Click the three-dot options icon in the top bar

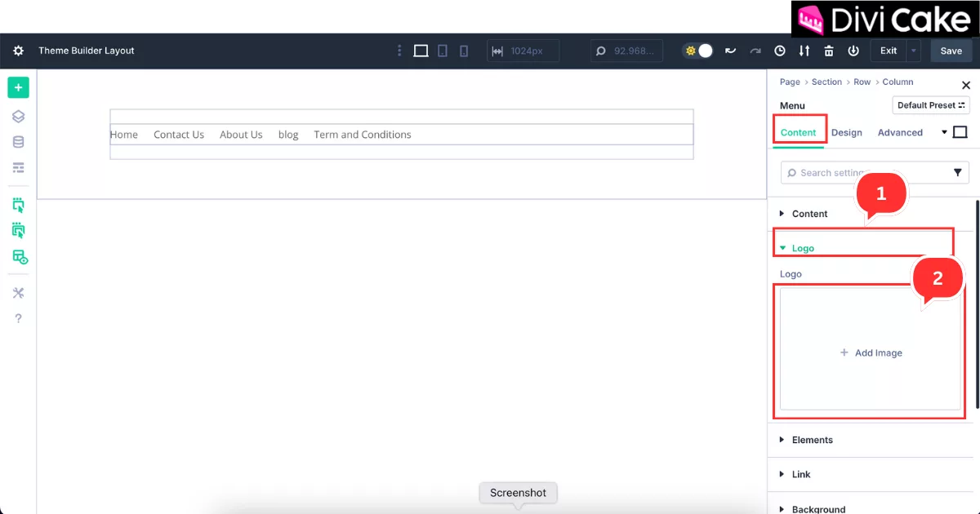tap(399, 51)
